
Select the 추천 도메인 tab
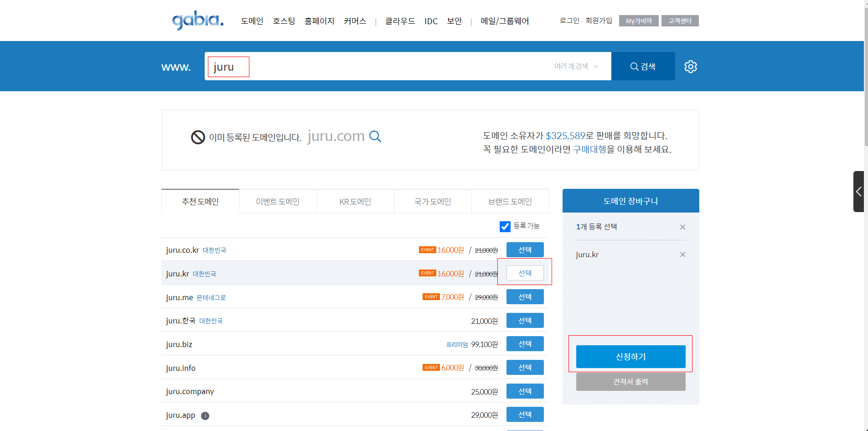pos(200,201)
